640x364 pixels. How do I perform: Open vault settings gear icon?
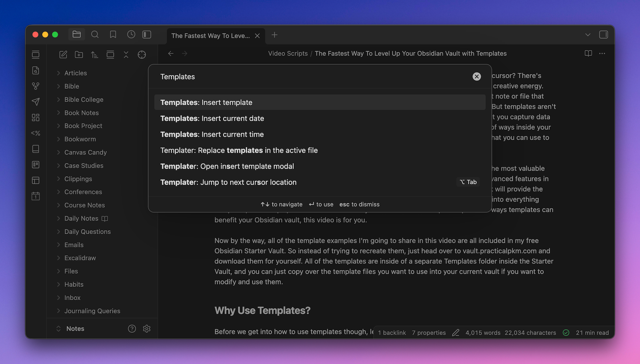(147, 328)
